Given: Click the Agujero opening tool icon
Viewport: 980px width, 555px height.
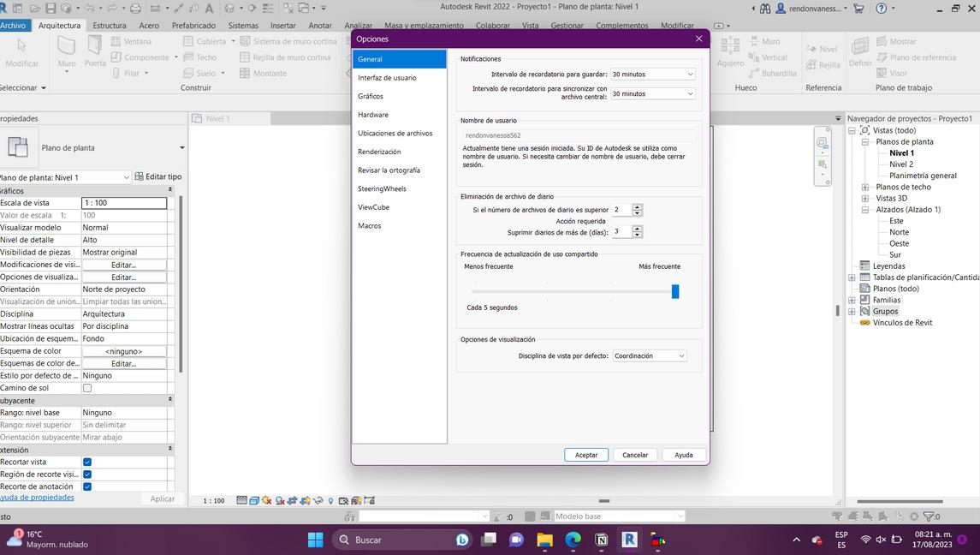Looking at the screenshot, I should point(730,46).
